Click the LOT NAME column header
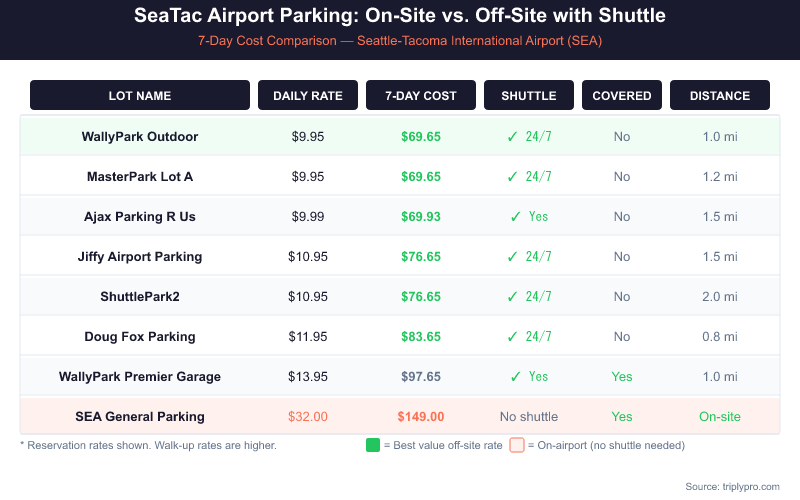 (x=140, y=96)
